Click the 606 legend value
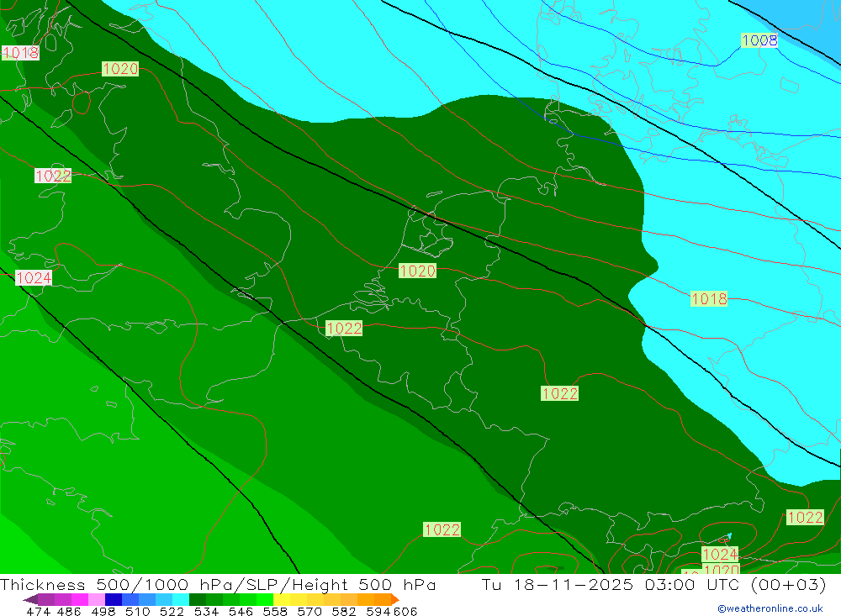Image resolution: width=841 pixels, height=616 pixels. pos(405,612)
